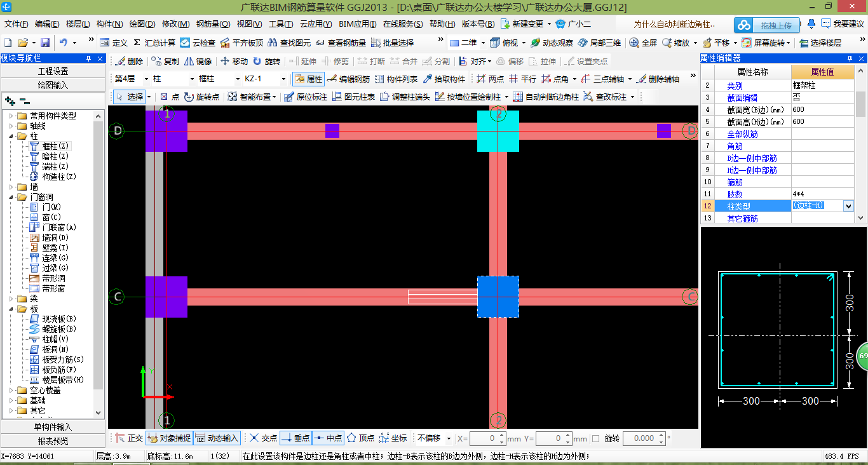The height and width of the screenshot is (465, 868).
Task: Open the 不偏移 offset dropdown
Action: 449,438
